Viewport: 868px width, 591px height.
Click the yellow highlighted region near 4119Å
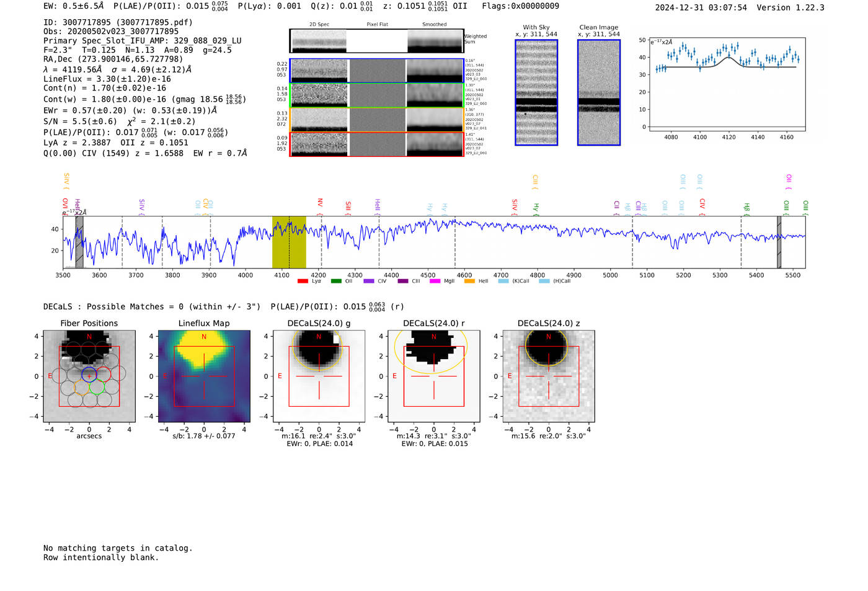(289, 242)
